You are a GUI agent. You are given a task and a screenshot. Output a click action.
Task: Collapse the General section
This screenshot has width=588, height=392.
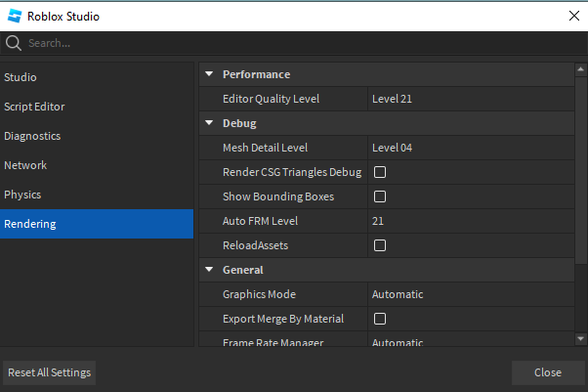pyautogui.click(x=209, y=269)
